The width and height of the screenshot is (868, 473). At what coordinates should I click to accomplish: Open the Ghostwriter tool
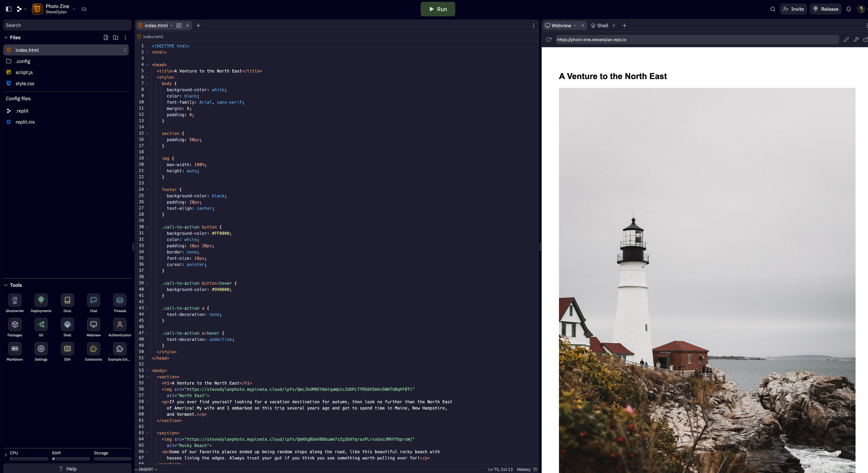coord(15,300)
